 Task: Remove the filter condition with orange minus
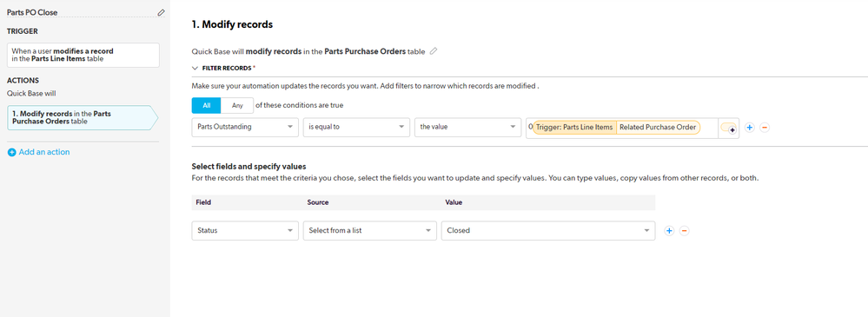pos(765,128)
